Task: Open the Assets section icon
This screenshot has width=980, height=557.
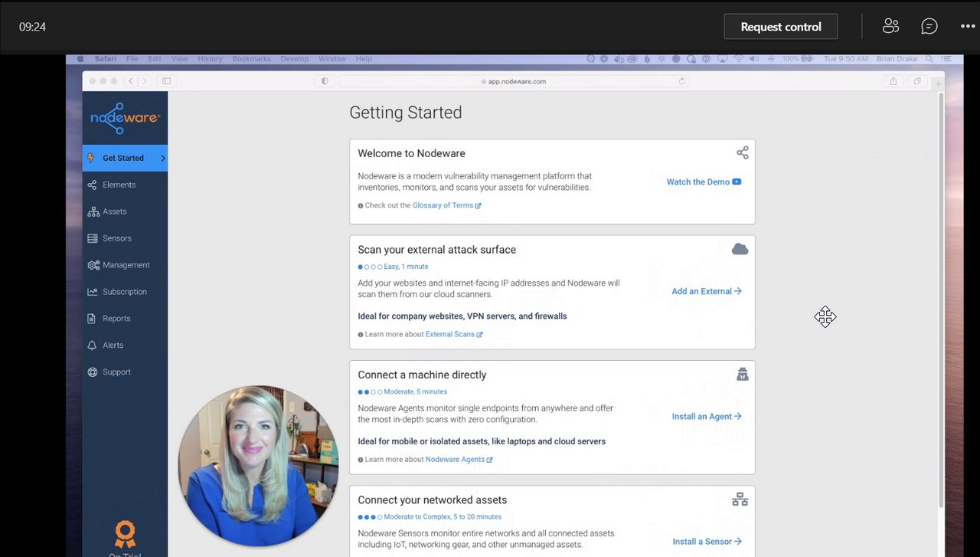Action: click(93, 211)
